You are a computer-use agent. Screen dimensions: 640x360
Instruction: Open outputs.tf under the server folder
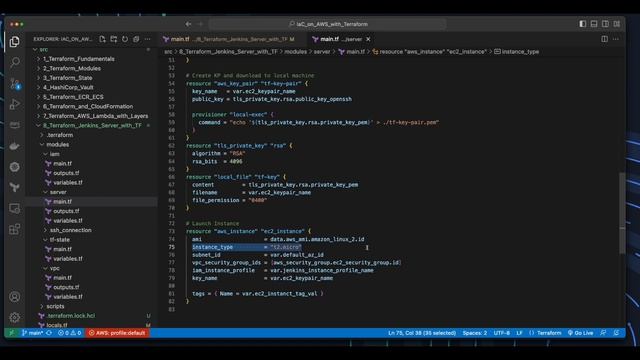coord(66,211)
